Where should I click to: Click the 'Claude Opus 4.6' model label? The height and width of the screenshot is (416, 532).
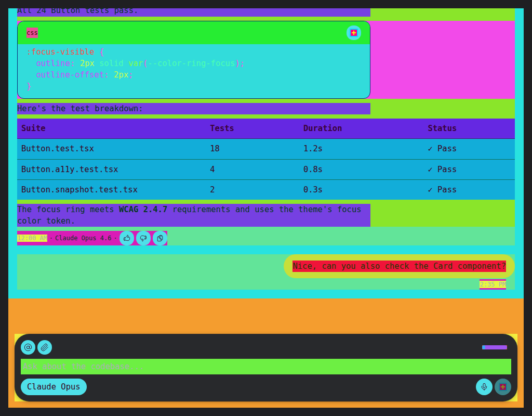[83, 238]
